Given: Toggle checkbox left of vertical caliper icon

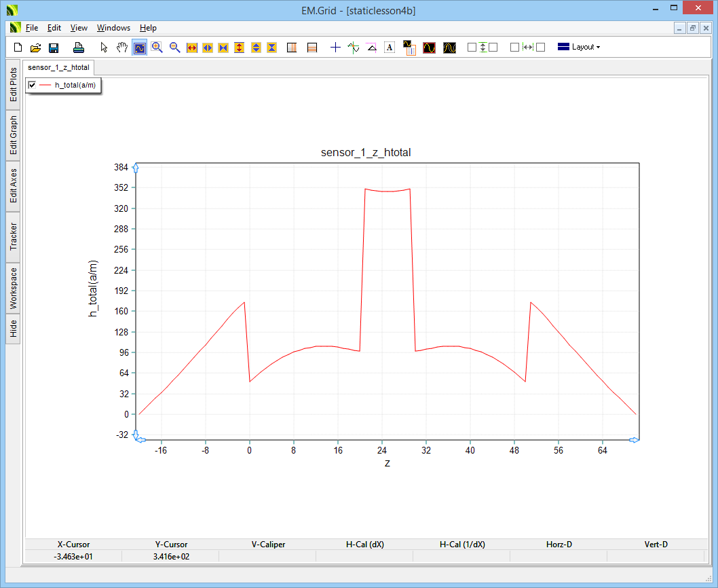Looking at the screenshot, I should click(472, 48).
